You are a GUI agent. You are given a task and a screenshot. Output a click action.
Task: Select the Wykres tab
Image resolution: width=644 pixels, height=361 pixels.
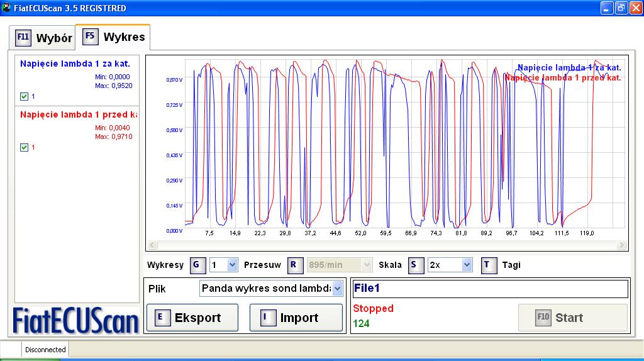(113, 36)
